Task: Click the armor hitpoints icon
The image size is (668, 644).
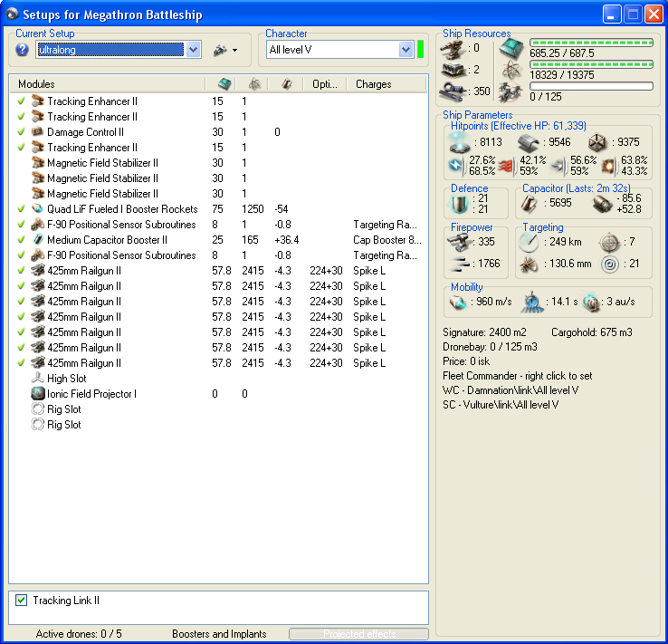Action: click(x=529, y=143)
